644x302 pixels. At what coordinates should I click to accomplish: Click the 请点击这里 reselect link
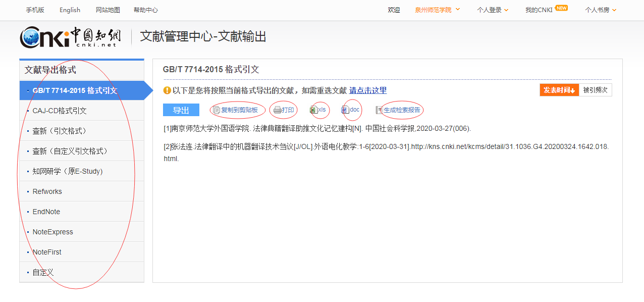(x=368, y=90)
